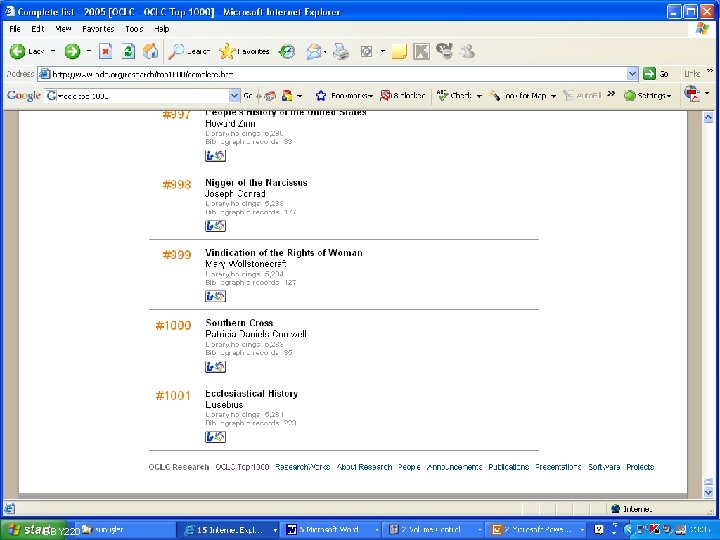Click the gray K toolbar icon

pyautogui.click(x=421, y=51)
